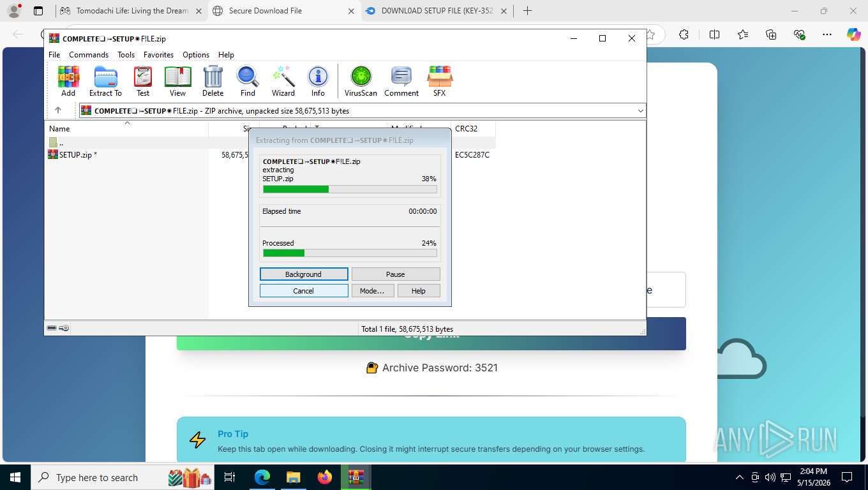
Task: Open the Tools menu
Action: pos(126,55)
